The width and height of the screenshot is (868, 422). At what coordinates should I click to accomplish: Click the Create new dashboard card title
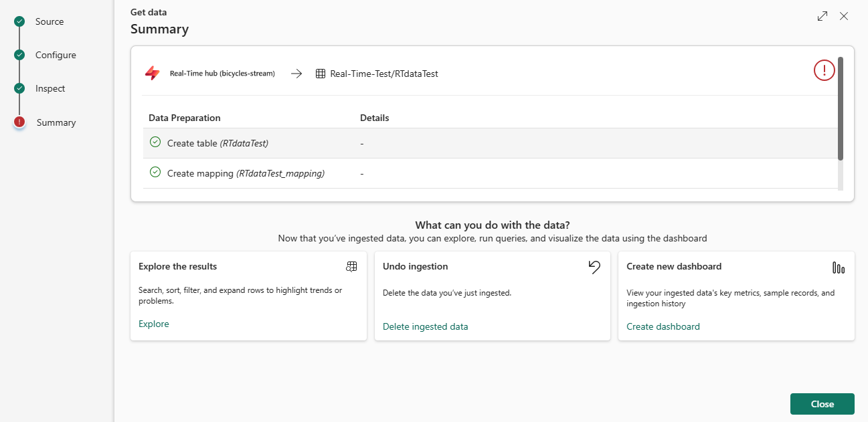pyautogui.click(x=674, y=266)
